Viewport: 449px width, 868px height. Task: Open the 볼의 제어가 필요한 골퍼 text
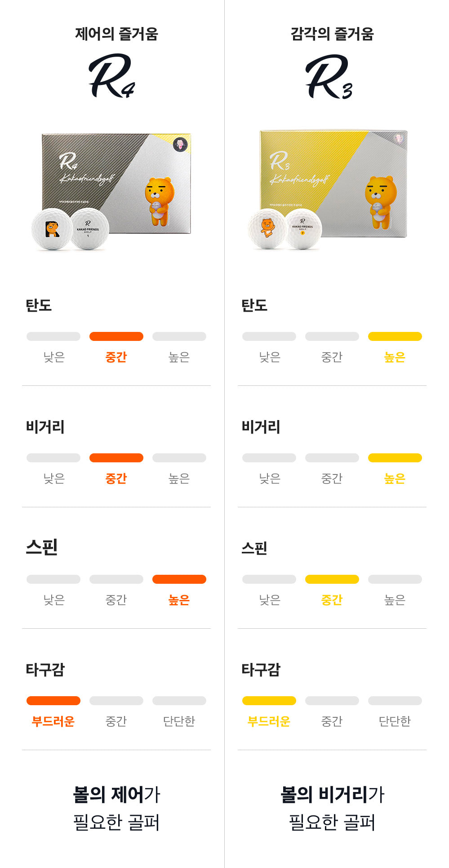tap(116, 808)
